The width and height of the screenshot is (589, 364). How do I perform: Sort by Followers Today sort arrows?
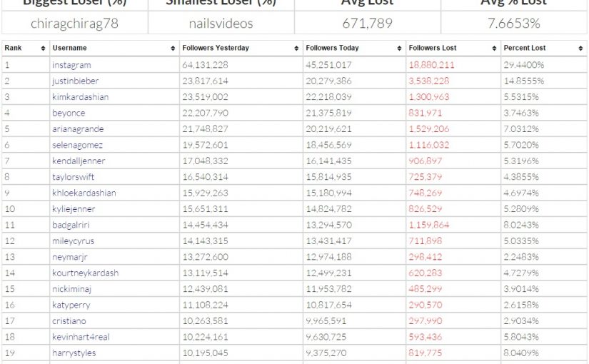coord(399,48)
